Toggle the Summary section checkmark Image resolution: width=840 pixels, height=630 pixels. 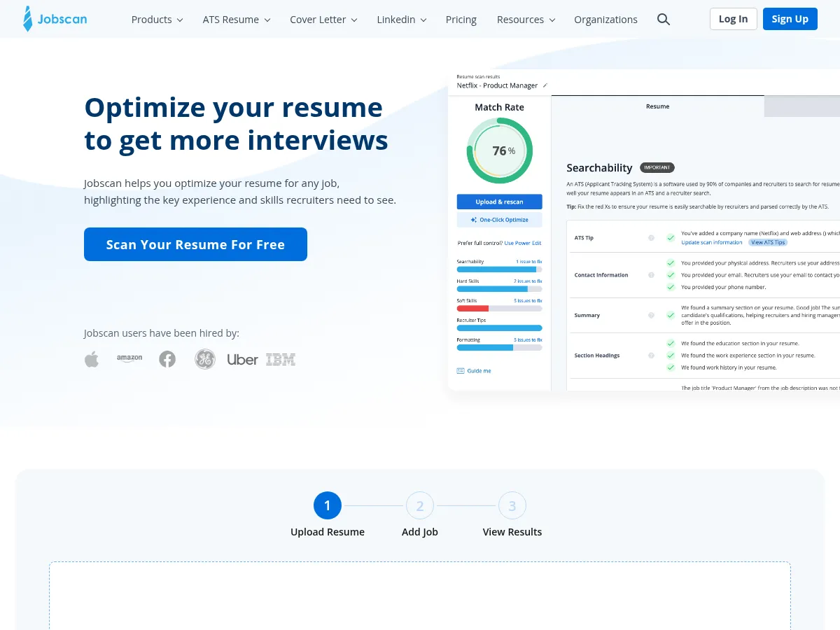[x=671, y=314]
